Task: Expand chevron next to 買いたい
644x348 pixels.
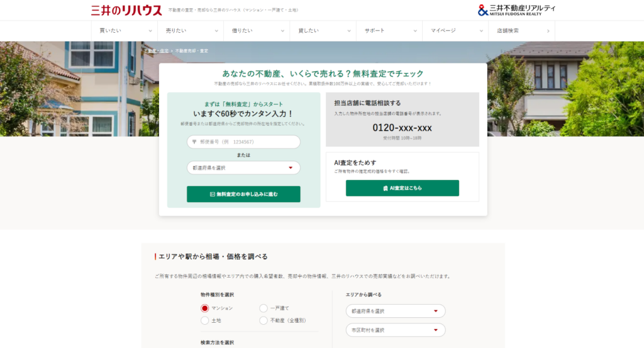Action: 150,31
